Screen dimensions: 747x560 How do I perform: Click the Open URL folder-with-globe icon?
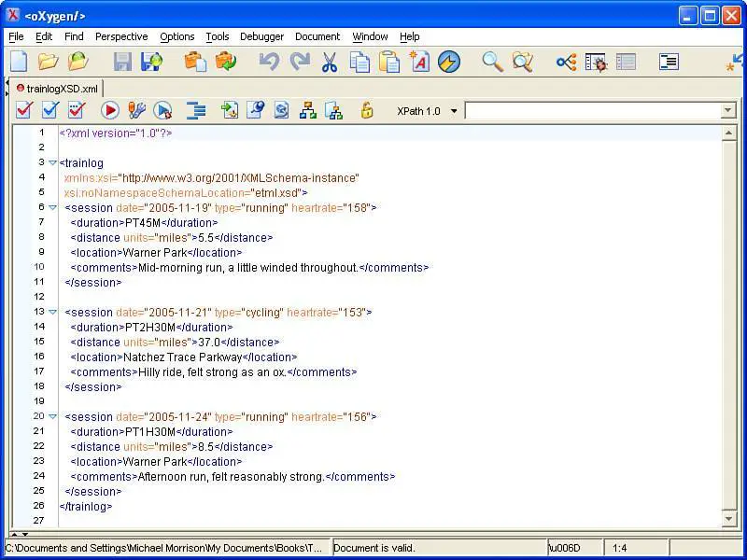point(78,62)
